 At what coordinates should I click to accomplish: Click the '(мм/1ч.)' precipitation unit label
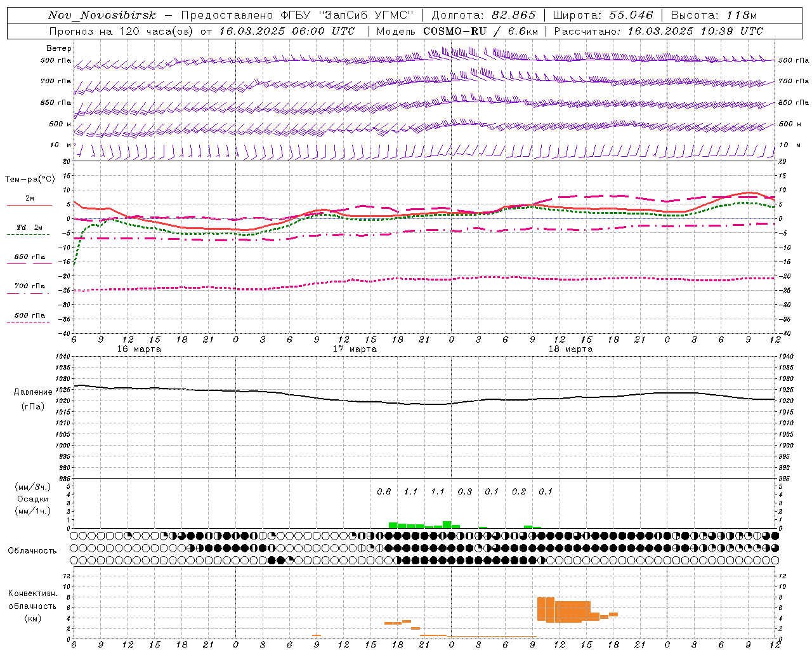coord(33,511)
